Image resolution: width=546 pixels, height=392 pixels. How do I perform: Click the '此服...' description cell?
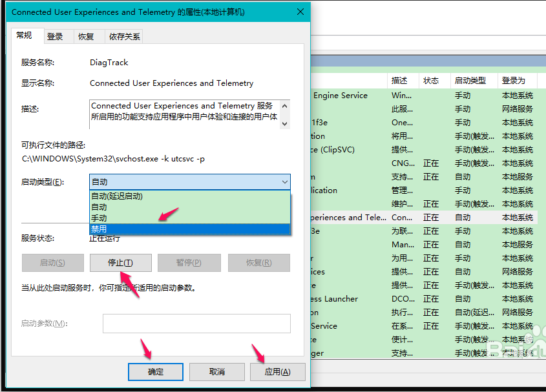402,109
